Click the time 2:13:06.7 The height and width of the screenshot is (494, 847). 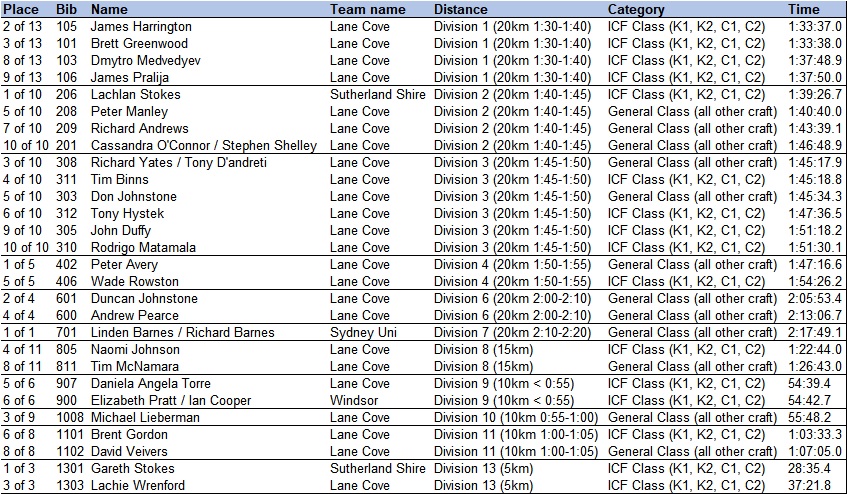pyautogui.click(x=815, y=315)
